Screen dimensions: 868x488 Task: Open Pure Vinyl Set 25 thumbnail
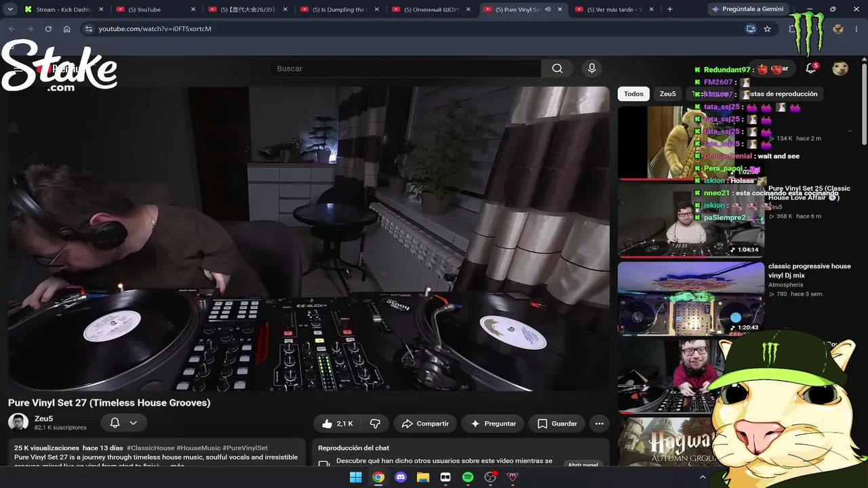pos(691,221)
